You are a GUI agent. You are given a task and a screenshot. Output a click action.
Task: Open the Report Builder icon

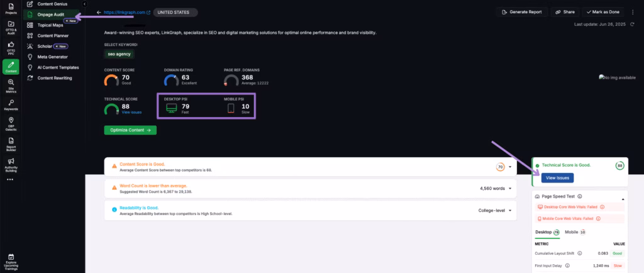click(11, 143)
